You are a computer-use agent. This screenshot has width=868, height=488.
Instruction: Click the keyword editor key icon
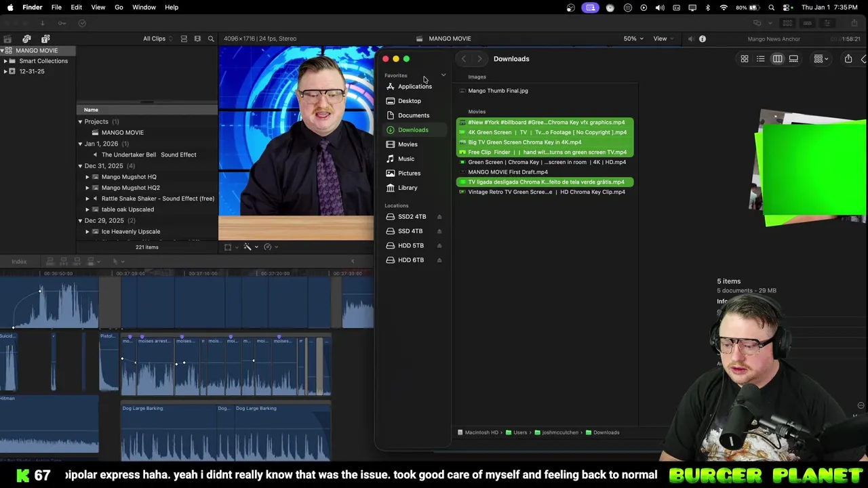click(x=62, y=23)
